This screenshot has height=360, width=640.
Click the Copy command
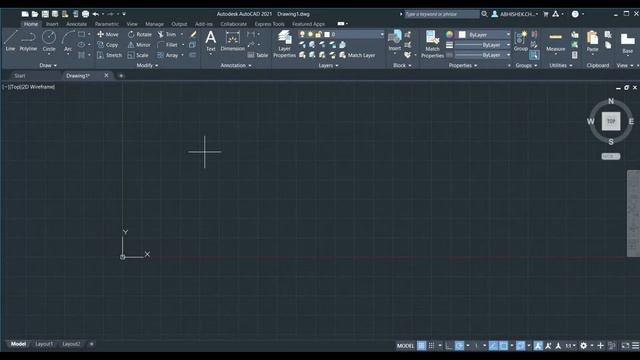pos(108,45)
